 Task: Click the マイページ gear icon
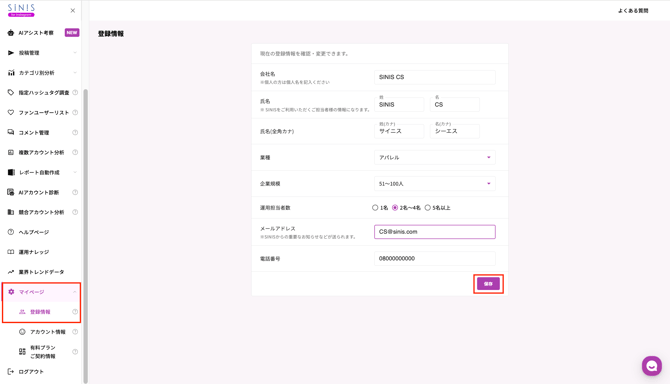point(11,292)
